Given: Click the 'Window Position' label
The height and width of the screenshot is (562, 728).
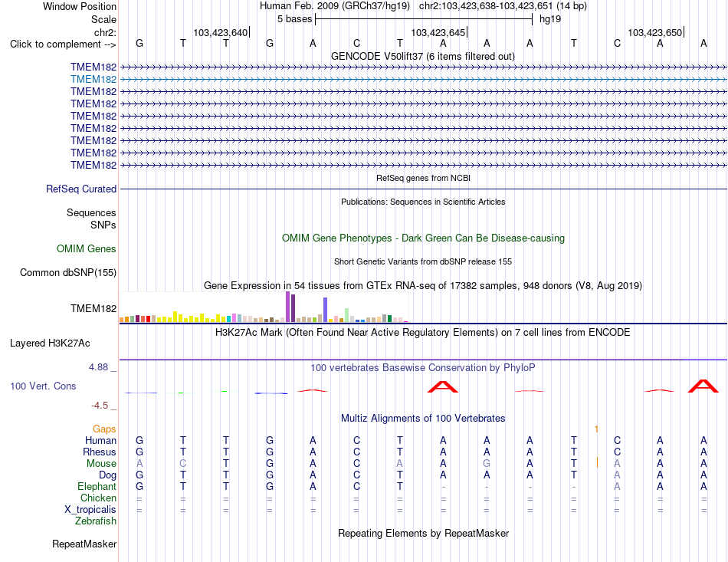Looking at the screenshot, I should pos(80,6).
